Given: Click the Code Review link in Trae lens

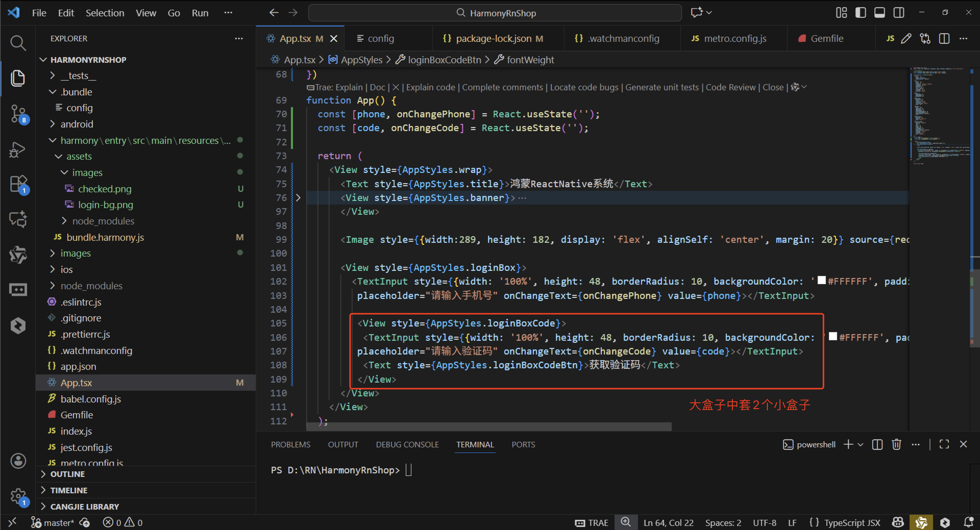Looking at the screenshot, I should [730, 87].
